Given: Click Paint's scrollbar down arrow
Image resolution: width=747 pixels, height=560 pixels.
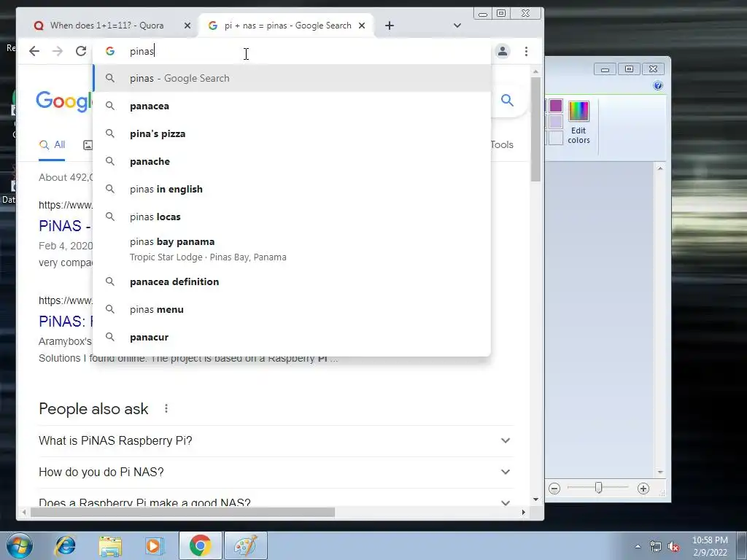Looking at the screenshot, I should click(660, 472).
